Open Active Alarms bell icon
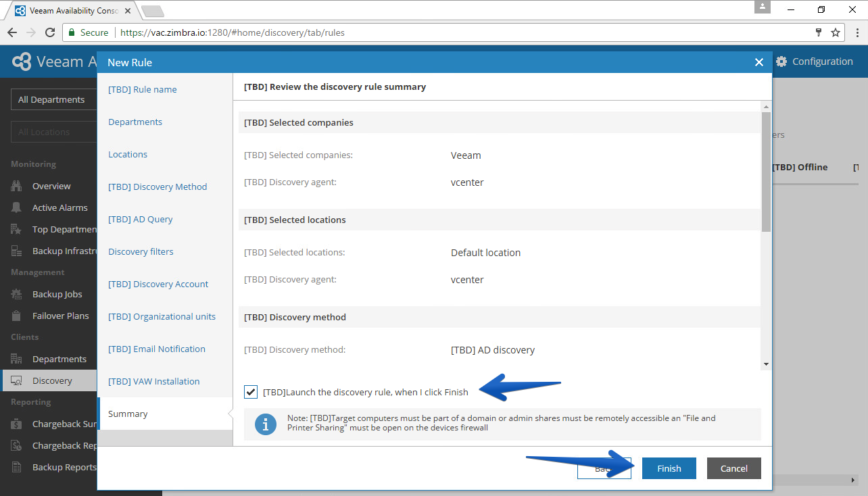Viewport: 868px width, 496px height. [x=17, y=208]
